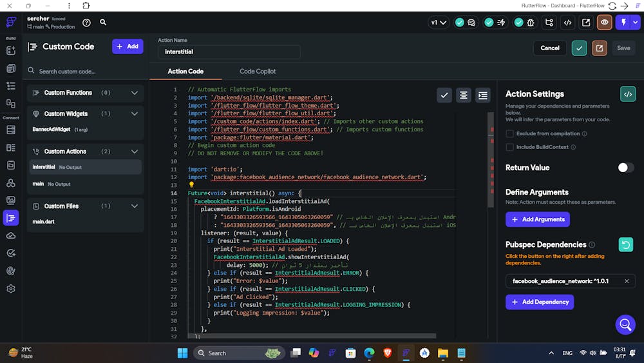Check the Include BuildContext option
644x363 pixels.
click(x=509, y=147)
